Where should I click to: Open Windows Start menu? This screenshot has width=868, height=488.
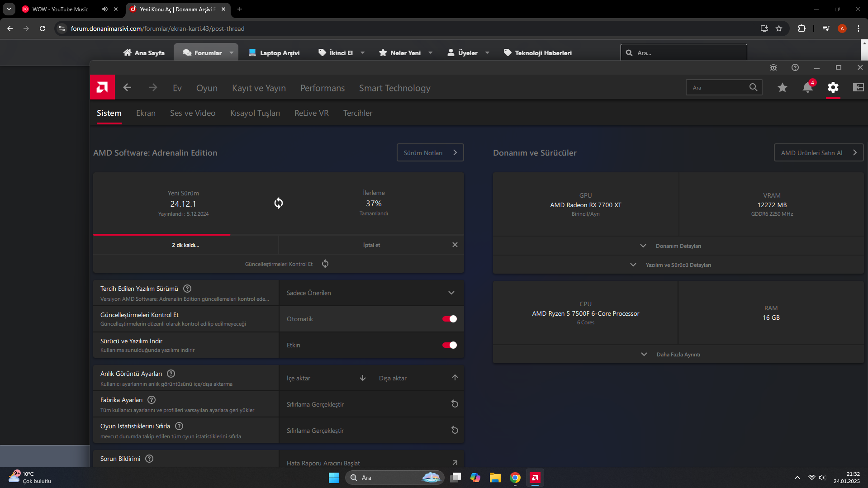[x=334, y=478]
